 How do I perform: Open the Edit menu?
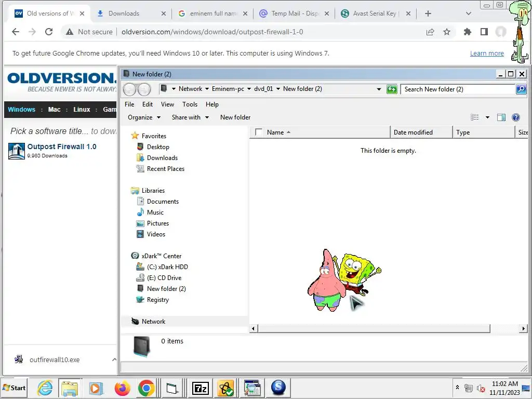[x=147, y=104]
